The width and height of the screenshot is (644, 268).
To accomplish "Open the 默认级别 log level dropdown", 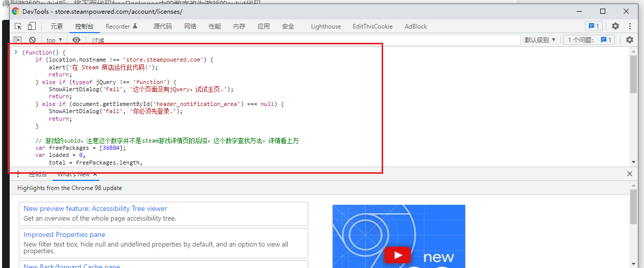I will click(540, 40).
